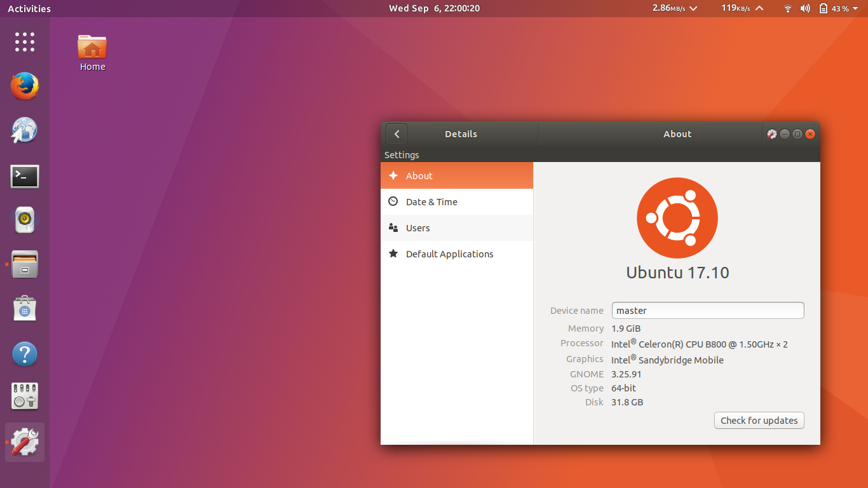Click the Ubuntu logo in the About panel
Image resolution: width=868 pixels, height=488 pixels.
coord(677,218)
